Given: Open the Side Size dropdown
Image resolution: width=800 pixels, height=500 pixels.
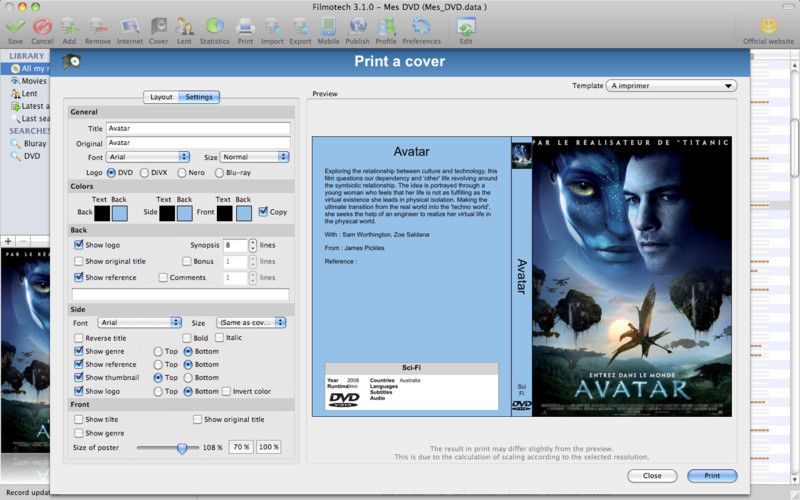Looking at the screenshot, I should click(x=252, y=322).
